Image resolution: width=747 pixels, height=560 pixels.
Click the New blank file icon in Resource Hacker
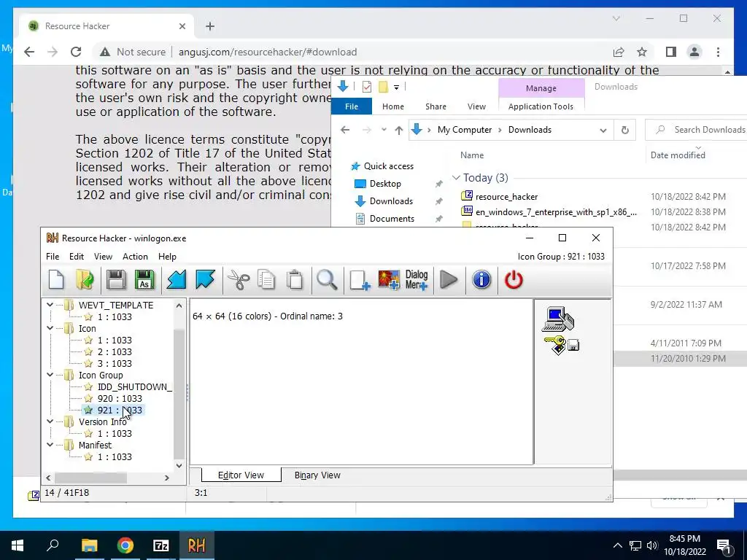(56, 280)
